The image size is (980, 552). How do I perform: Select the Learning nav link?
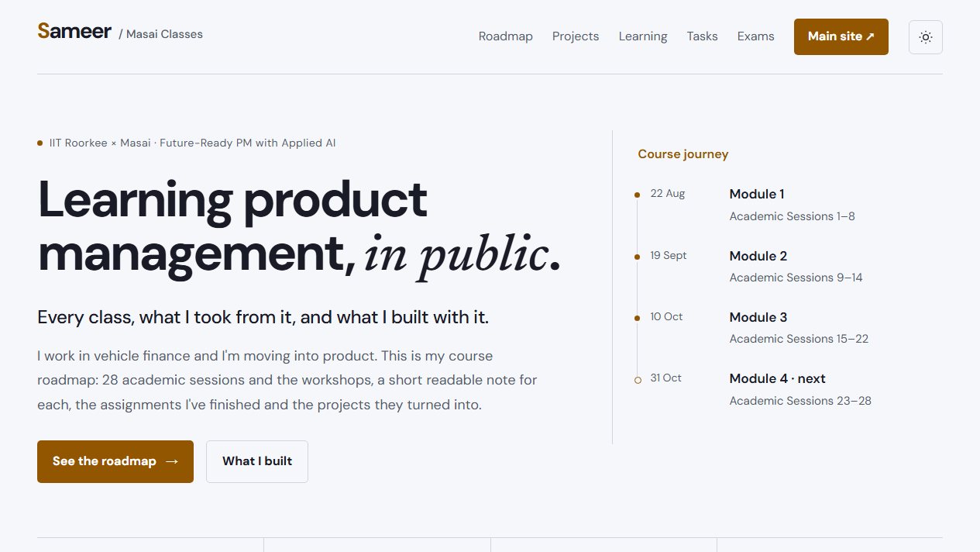point(643,36)
